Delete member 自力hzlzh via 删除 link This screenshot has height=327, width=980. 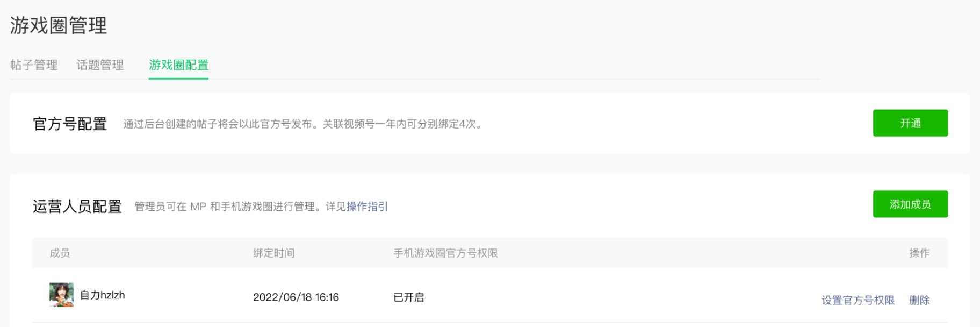tap(919, 300)
